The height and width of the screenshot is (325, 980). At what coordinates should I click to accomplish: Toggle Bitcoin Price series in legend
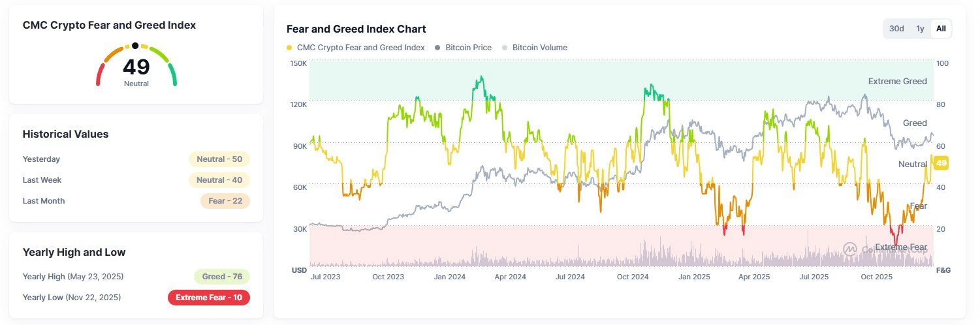coord(469,48)
